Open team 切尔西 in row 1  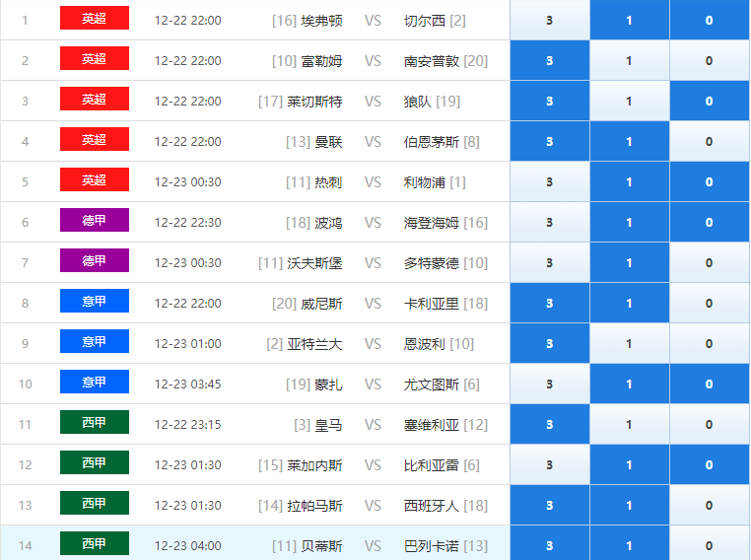click(x=425, y=21)
